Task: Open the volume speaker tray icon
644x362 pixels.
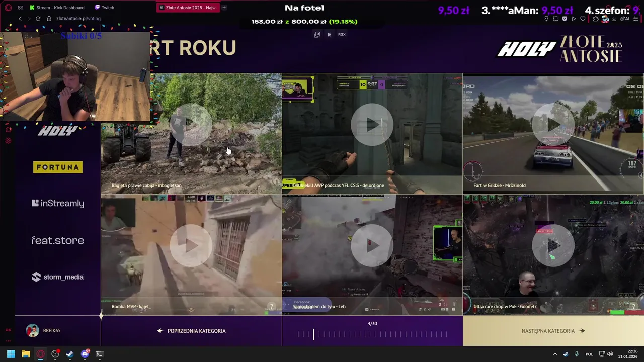Action: pos(610,354)
